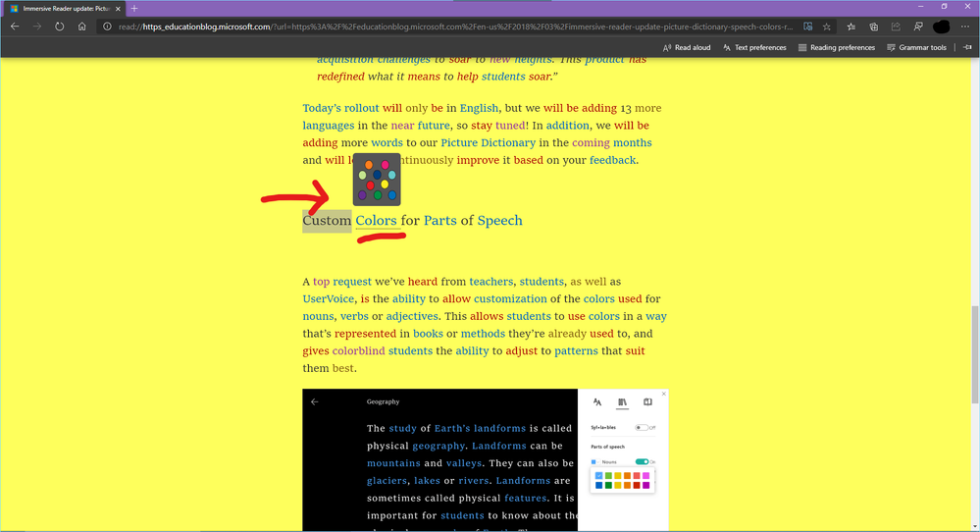Viewport: 980px width, 532px height.
Task: Click the word 'rollout'
Action: 361,108
